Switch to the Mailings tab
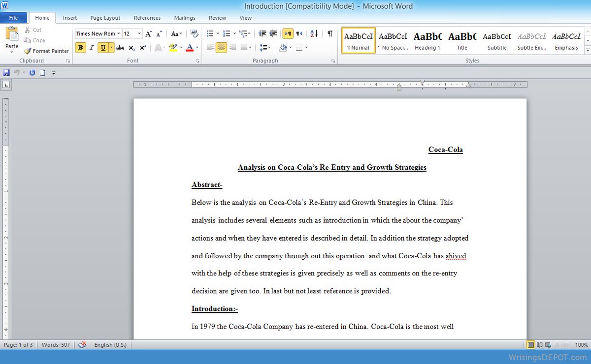 pyautogui.click(x=185, y=18)
